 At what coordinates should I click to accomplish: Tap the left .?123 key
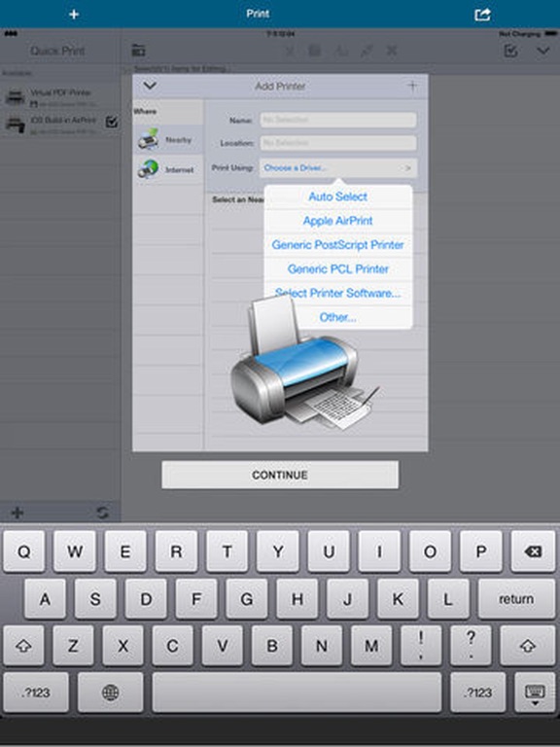pos(36,693)
